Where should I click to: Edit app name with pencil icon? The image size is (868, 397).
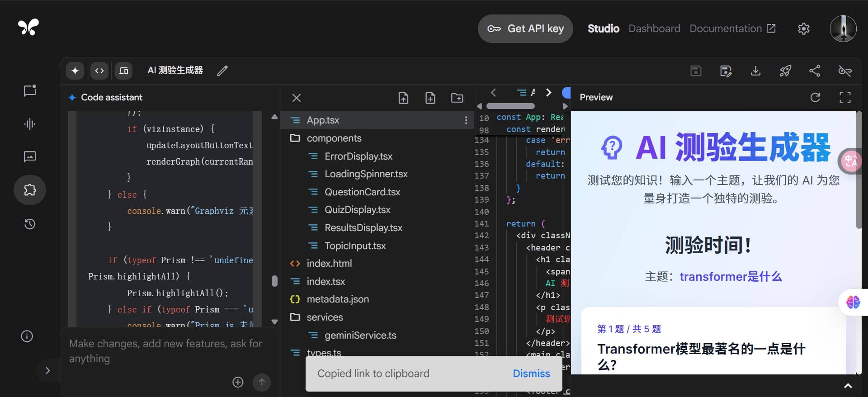[x=222, y=71]
